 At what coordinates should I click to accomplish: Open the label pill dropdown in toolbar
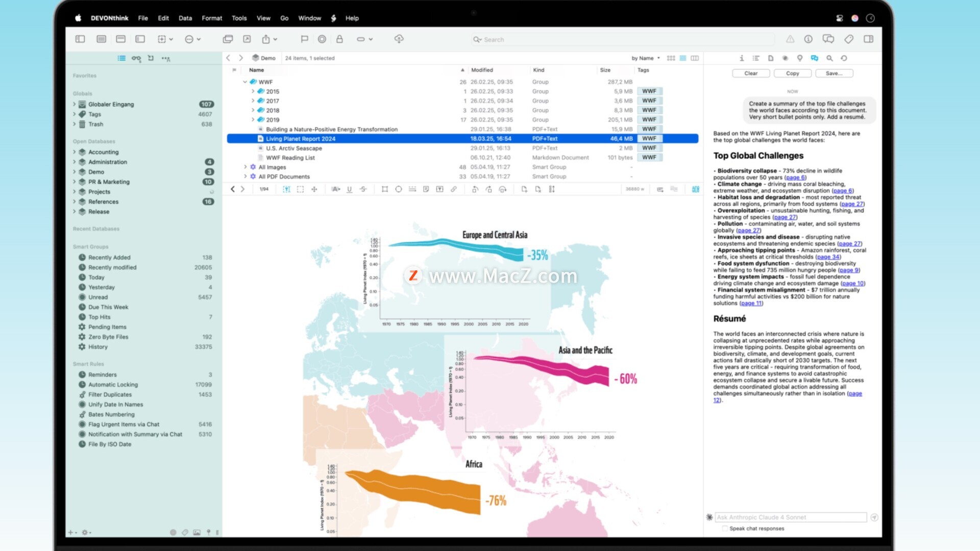click(364, 39)
